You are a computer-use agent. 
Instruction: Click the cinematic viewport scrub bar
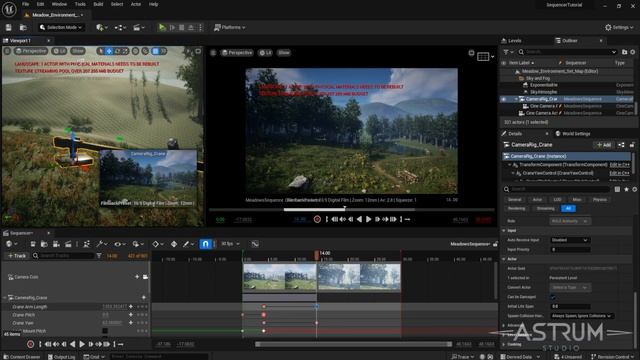pyautogui.click(x=351, y=210)
